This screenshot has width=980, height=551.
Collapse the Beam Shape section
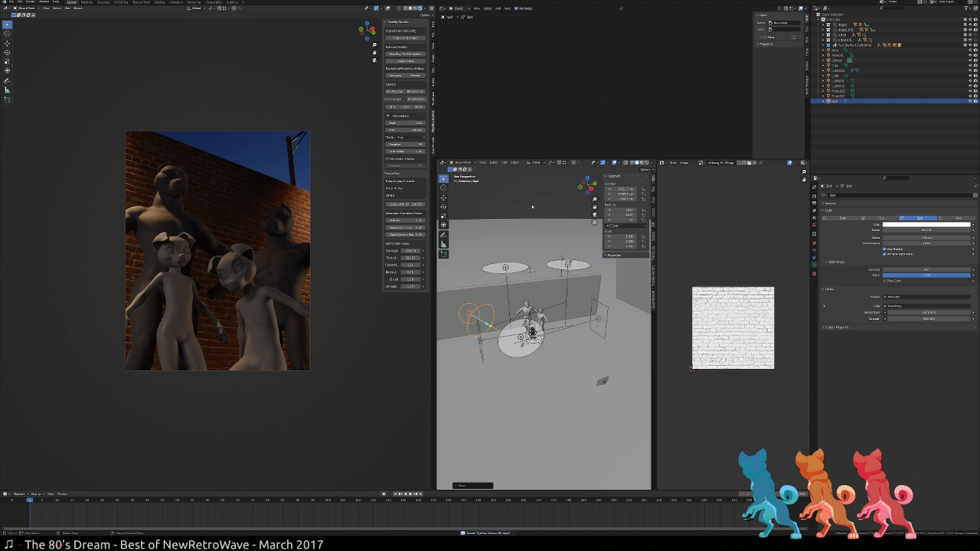836,262
